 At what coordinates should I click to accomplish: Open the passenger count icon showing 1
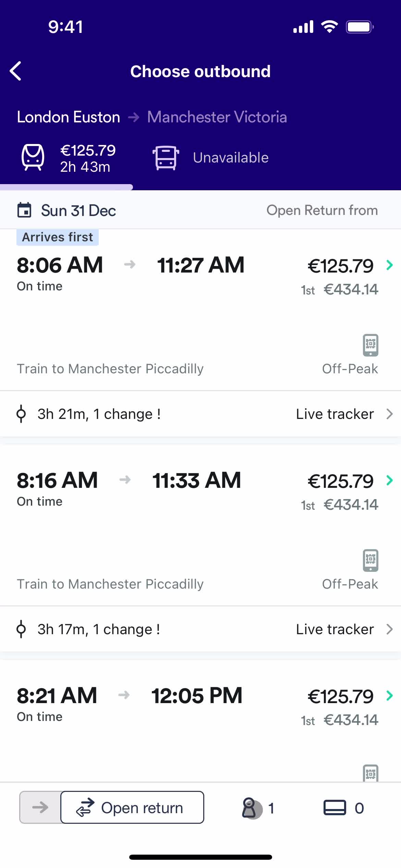pyautogui.click(x=258, y=808)
